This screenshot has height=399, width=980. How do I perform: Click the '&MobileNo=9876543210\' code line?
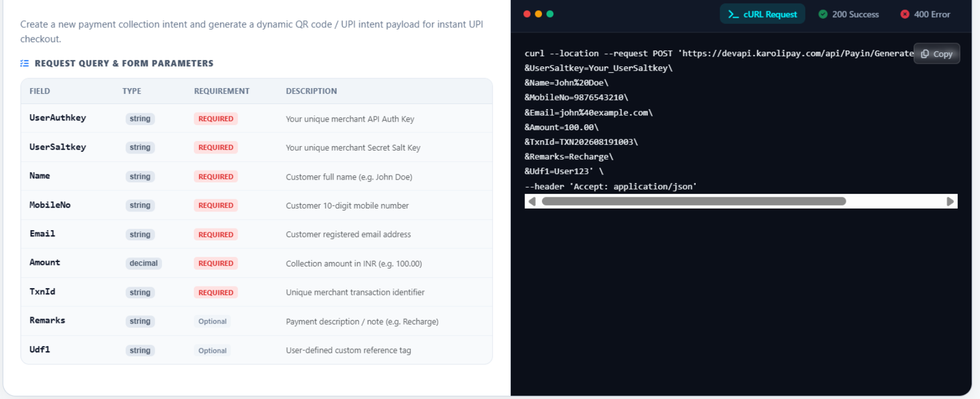tap(576, 97)
